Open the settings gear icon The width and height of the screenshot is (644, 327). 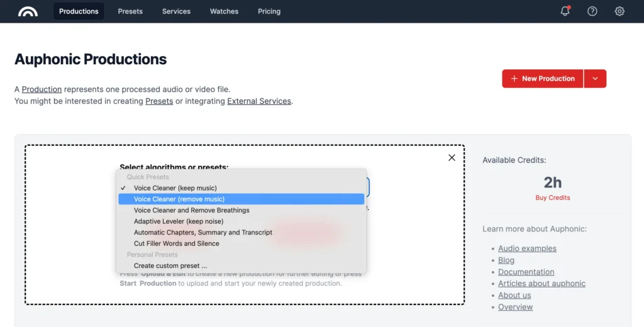click(619, 11)
